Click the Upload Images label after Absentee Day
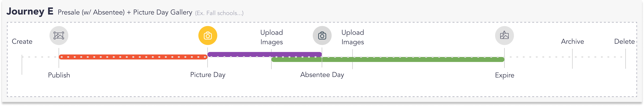644x106 pixels. (x=352, y=37)
